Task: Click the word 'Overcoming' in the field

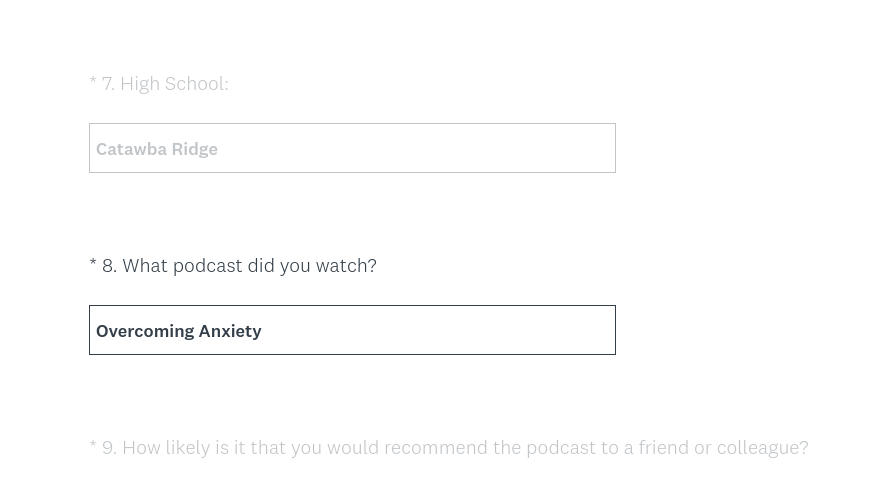Action: tap(144, 331)
